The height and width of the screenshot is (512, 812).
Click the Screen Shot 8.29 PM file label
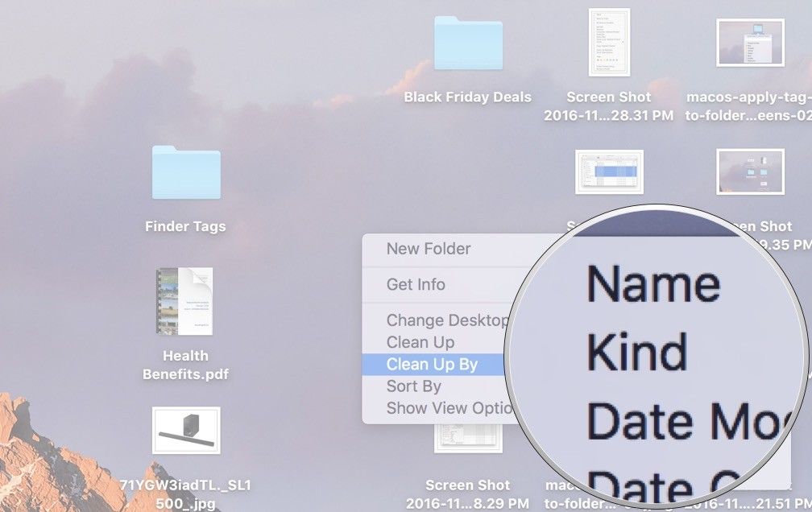(467, 493)
